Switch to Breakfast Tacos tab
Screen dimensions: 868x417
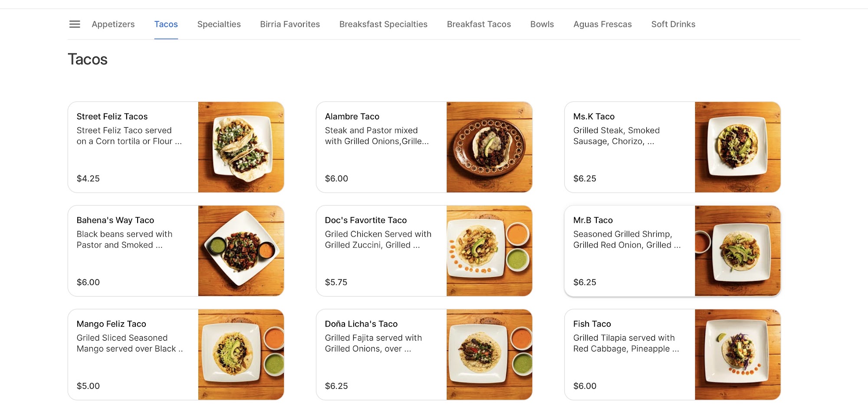(479, 24)
